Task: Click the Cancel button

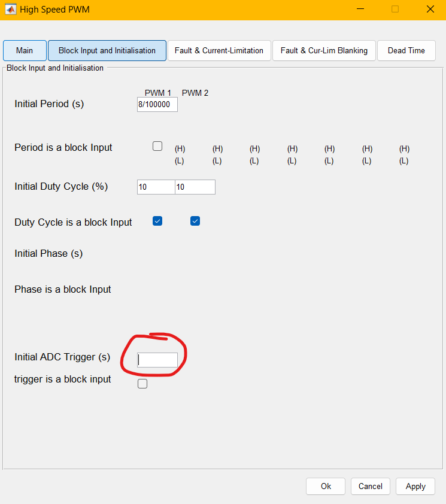Action: pyautogui.click(x=370, y=486)
